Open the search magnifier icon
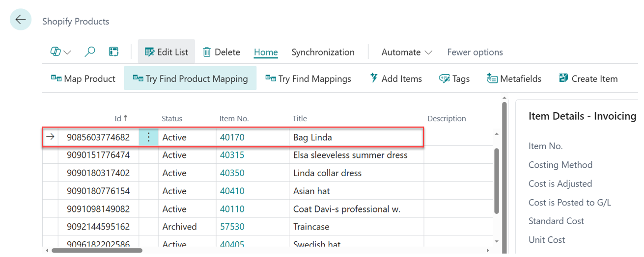The height and width of the screenshot is (257, 644). pos(90,52)
